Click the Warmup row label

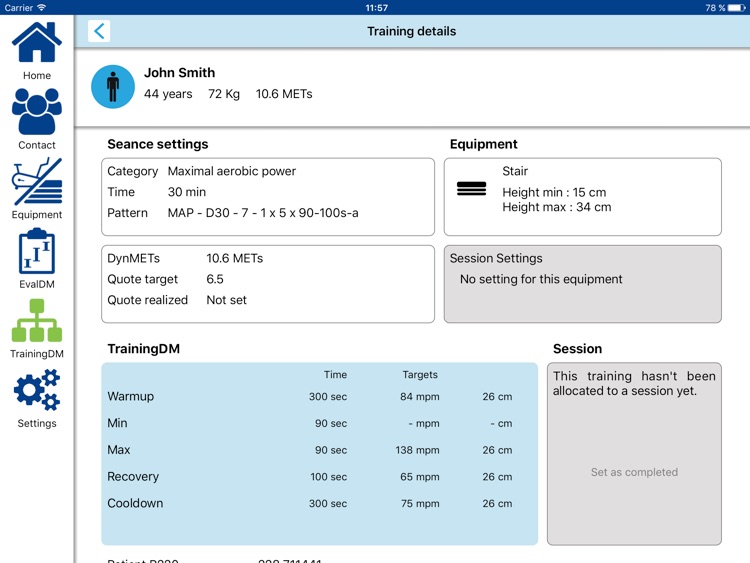(131, 396)
